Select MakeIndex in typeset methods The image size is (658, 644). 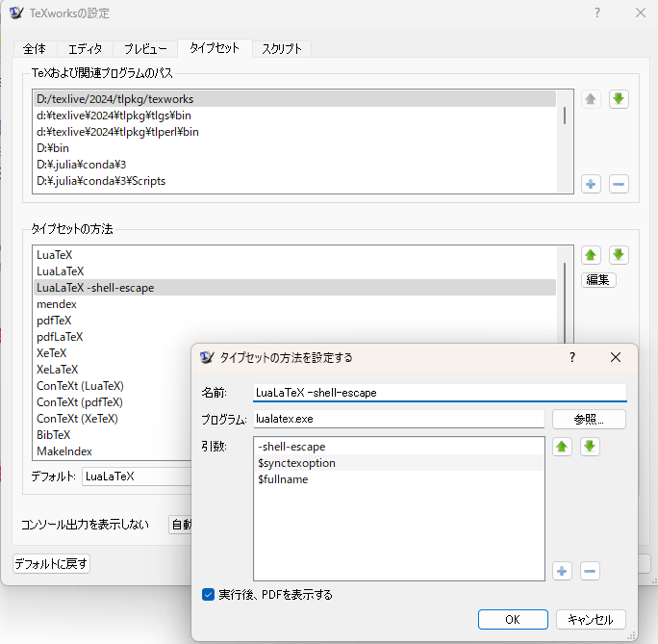point(113,451)
